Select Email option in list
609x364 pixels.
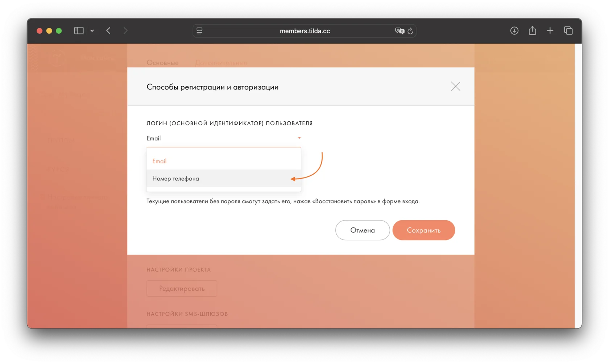pos(224,161)
